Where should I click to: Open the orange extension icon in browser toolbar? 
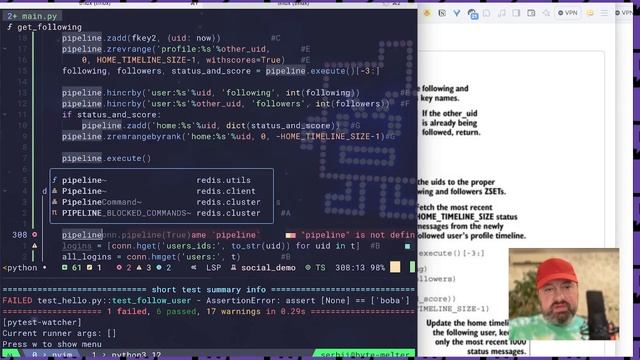click(x=427, y=13)
